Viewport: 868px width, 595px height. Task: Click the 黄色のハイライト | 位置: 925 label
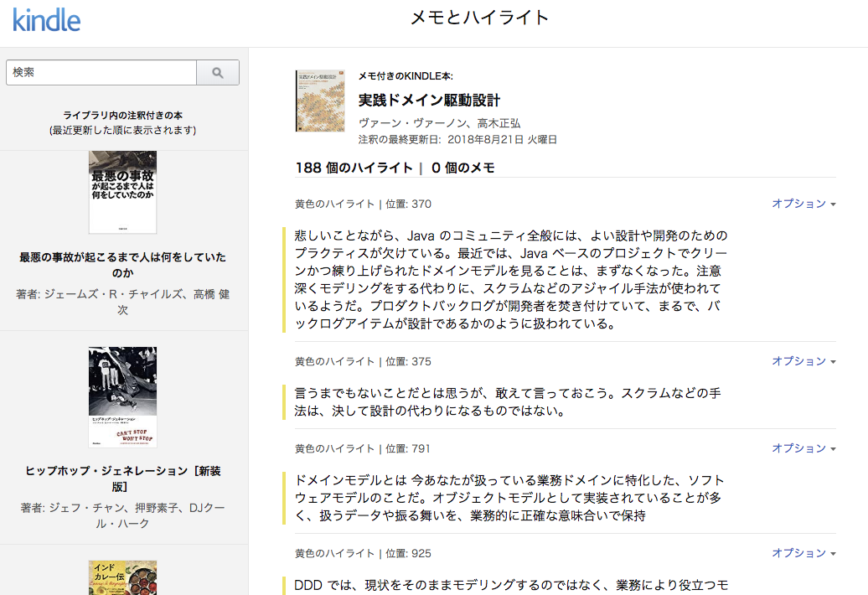tap(363, 553)
